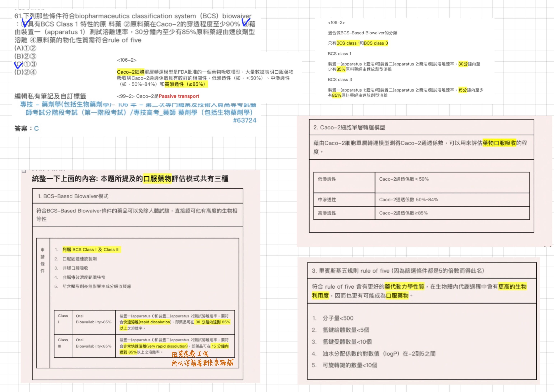Click heading 1. BCS-Based Biowaiver模式
554x392 pixels.
73,196
